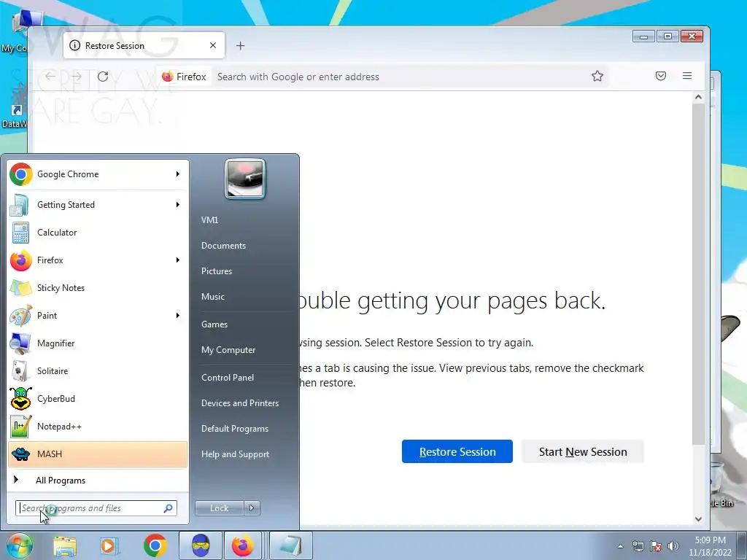Image resolution: width=747 pixels, height=560 pixels.
Task: Open Windows Media Player from taskbar
Action: [109, 546]
